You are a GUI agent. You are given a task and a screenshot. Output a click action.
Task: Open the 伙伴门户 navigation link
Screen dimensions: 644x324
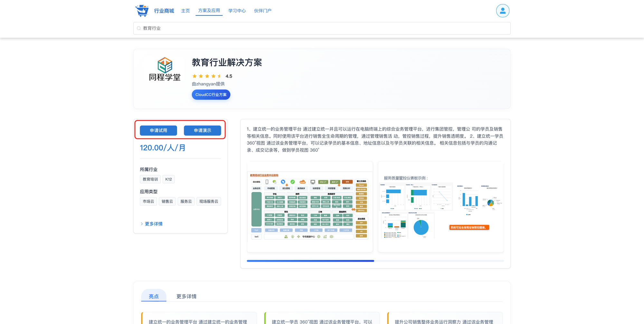(262, 11)
